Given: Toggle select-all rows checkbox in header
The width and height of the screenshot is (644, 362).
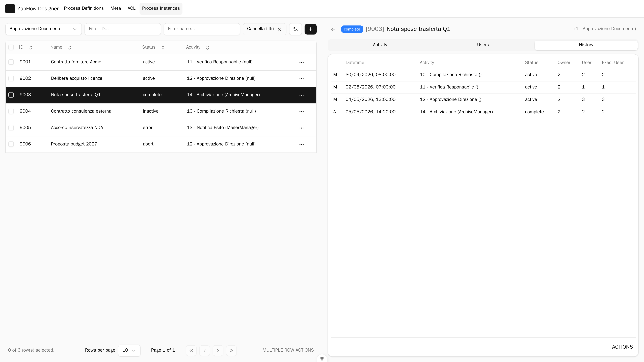Looking at the screenshot, I should pyautogui.click(x=11, y=47).
